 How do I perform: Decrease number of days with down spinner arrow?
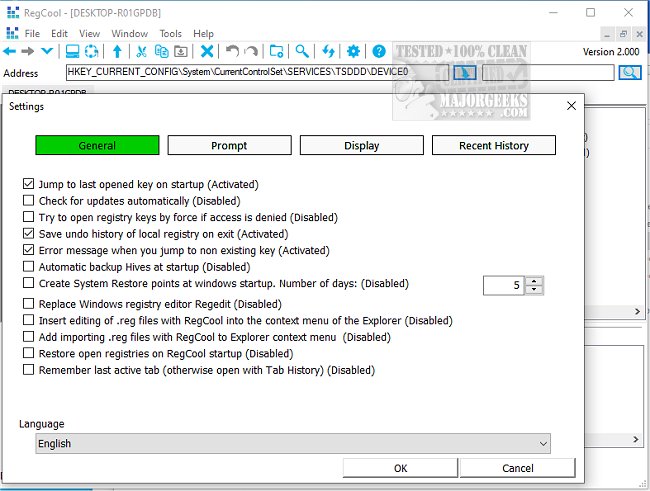click(x=534, y=289)
